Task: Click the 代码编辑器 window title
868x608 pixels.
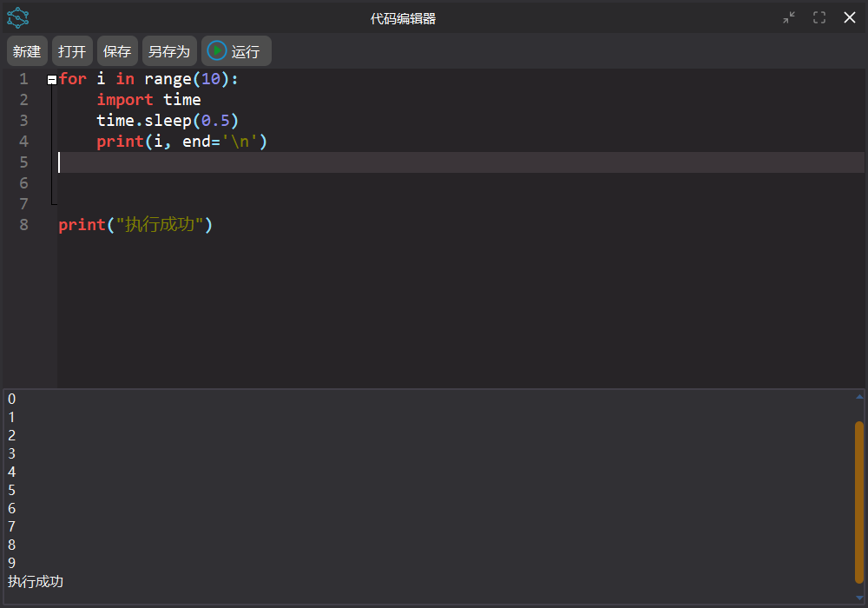Action: [x=403, y=19]
